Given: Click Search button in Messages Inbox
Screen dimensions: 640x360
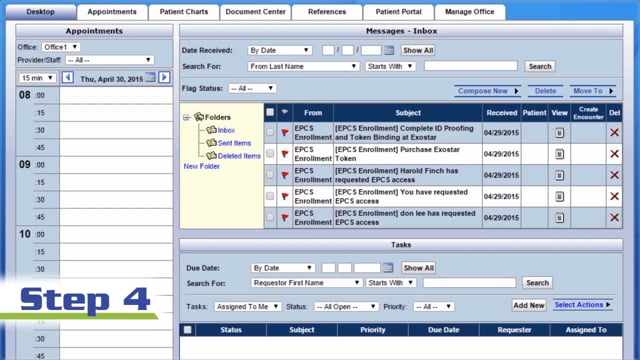Looking at the screenshot, I should point(540,66).
